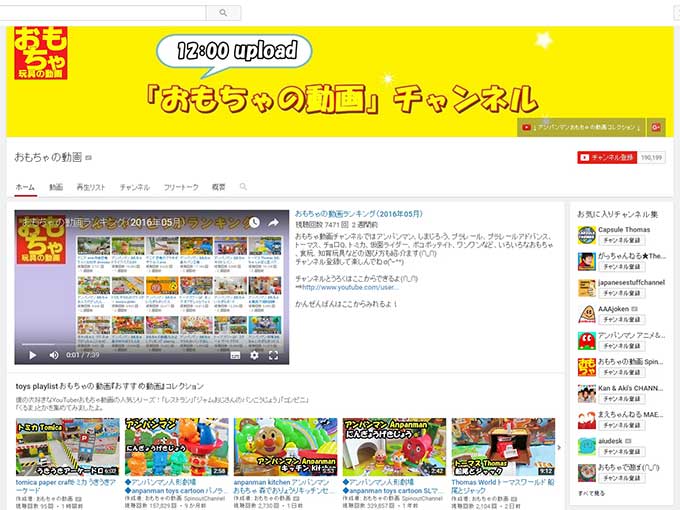Follow the http://www.youtube.com/user... link

pyautogui.click(x=350, y=287)
